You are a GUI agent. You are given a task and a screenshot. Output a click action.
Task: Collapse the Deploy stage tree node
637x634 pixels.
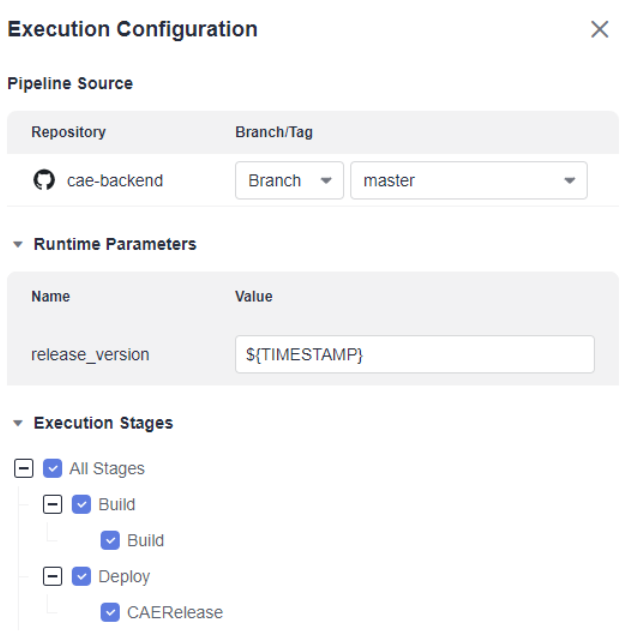point(52,576)
